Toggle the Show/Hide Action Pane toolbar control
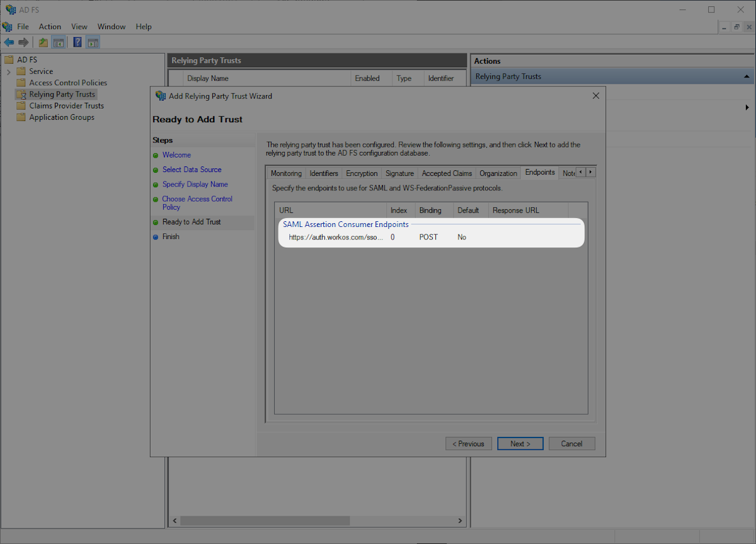This screenshot has width=756, height=544. 92,42
